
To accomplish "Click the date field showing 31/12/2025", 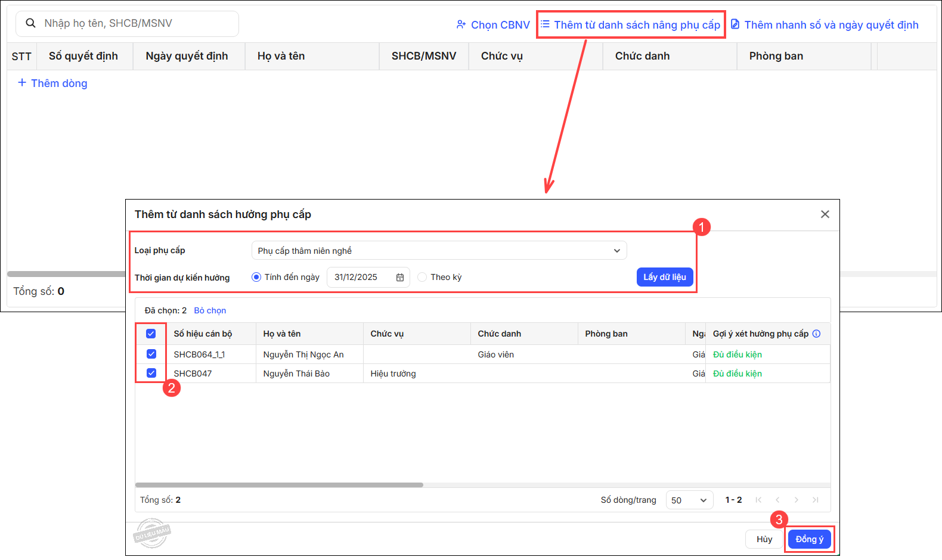I will tap(368, 277).
